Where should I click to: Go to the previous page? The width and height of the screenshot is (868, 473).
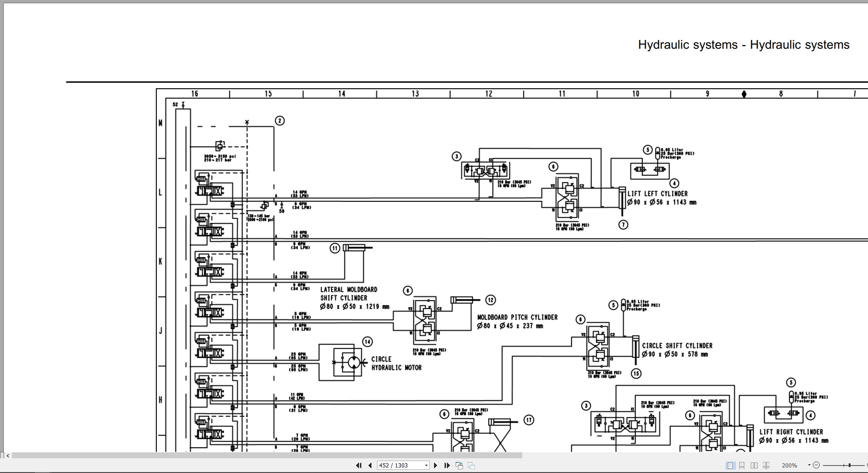(370, 465)
